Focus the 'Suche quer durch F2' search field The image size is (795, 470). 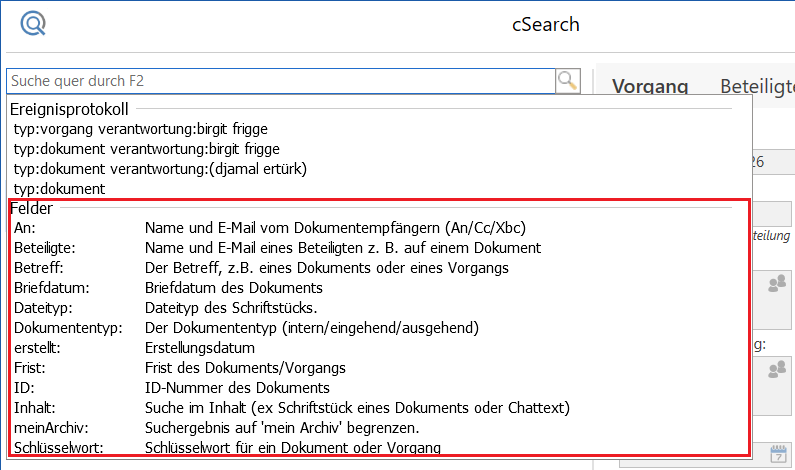tap(281, 81)
